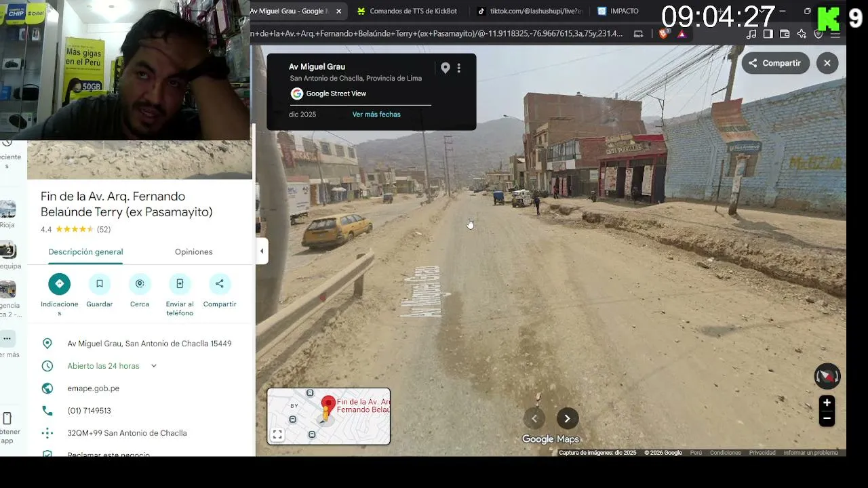This screenshot has height=488, width=868.
Task: Collapse the side panel with arrow handle
Action: point(262,251)
